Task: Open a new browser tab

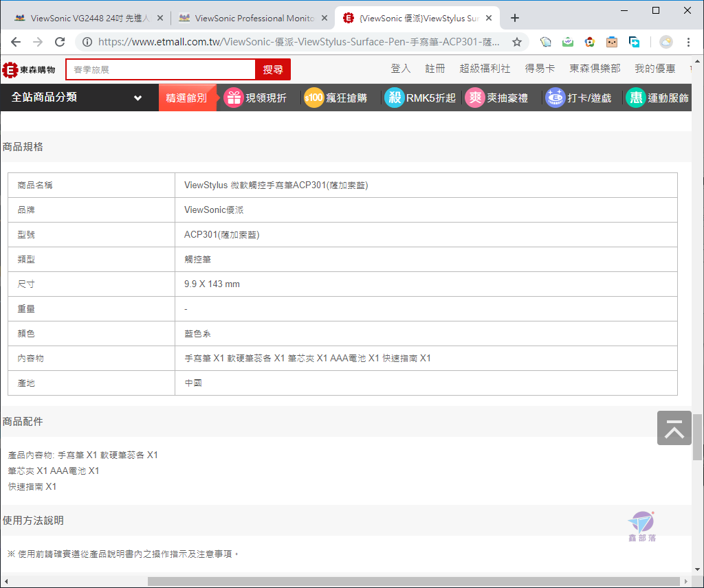Action: click(514, 18)
